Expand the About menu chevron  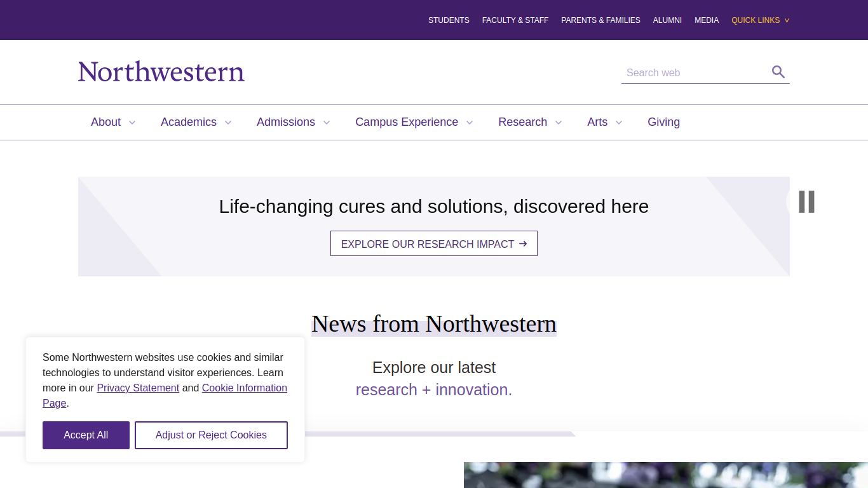pyautogui.click(x=132, y=123)
